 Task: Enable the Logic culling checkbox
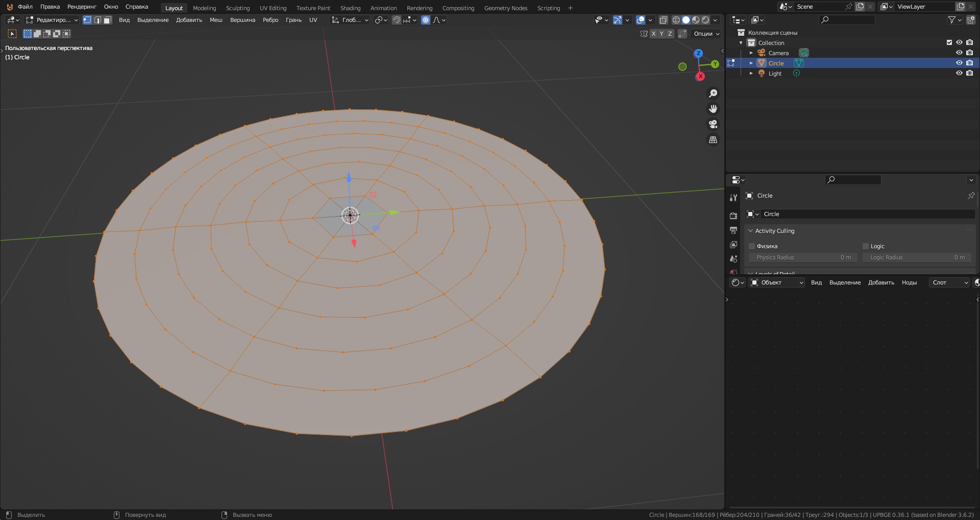pos(866,246)
